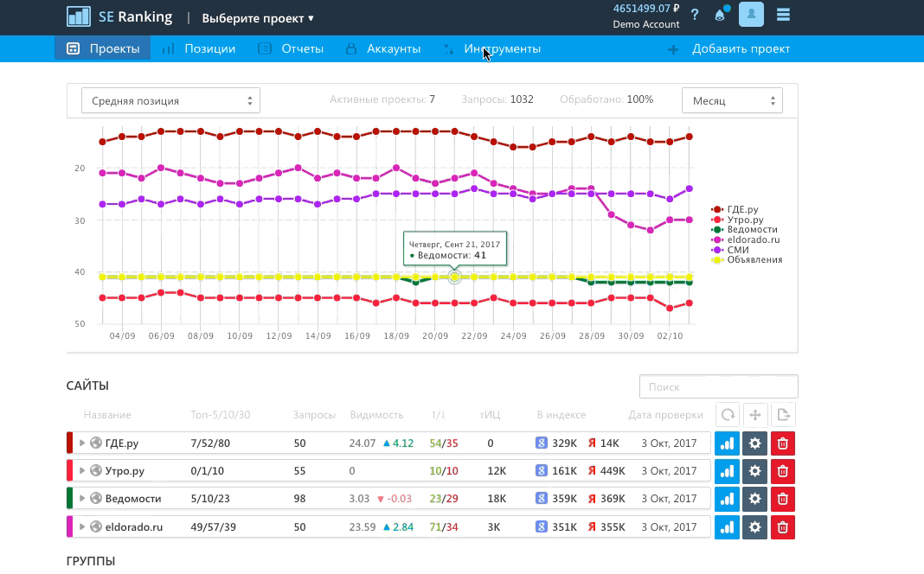
Task: Toggle СМИ series in chart legend
Action: pyautogui.click(x=731, y=250)
